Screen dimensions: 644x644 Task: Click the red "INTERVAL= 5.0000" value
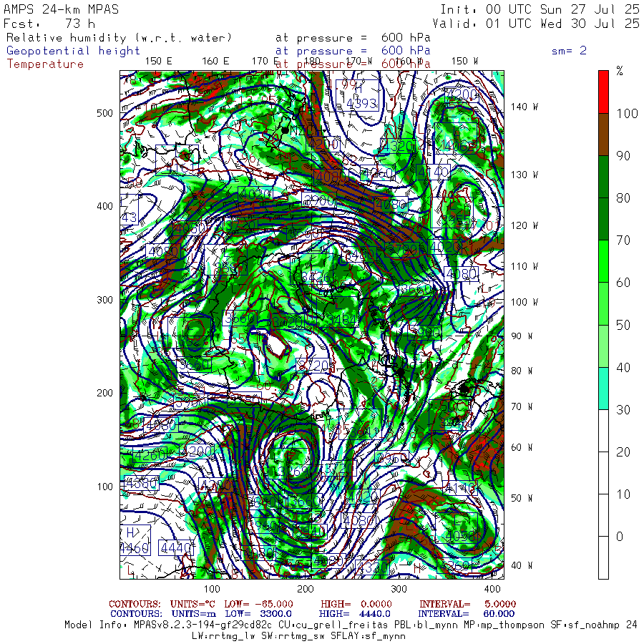click(x=467, y=604)
